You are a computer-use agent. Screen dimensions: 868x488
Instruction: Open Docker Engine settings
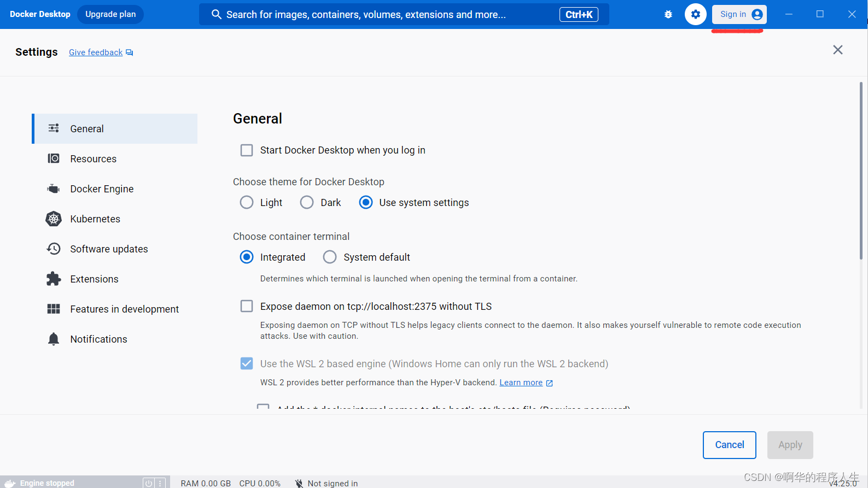pos(115,189)
